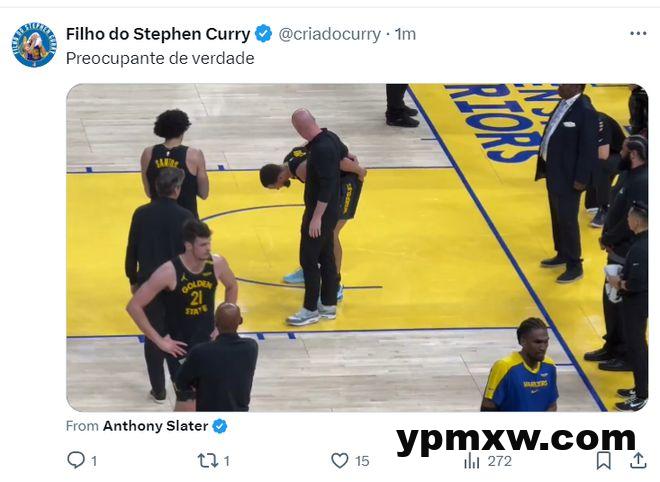Click the reply count number 1
This screenshot has width=660, height=482.
tap(94, 461)
